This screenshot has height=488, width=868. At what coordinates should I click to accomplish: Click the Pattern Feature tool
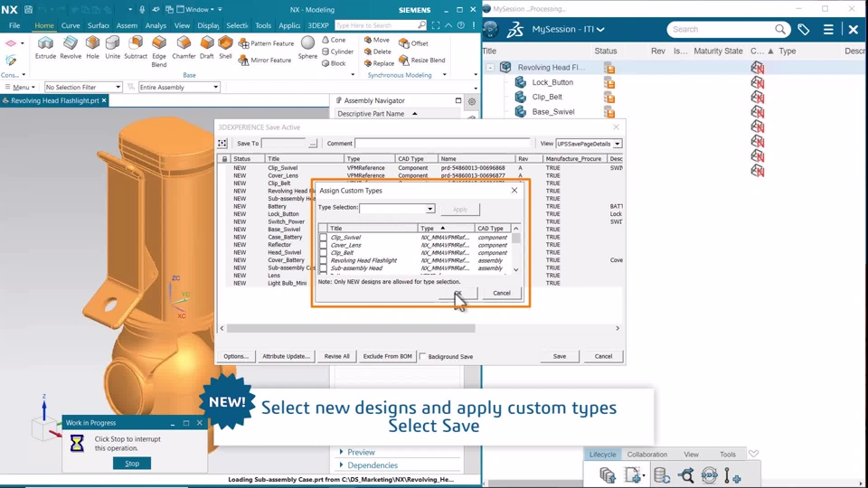pyautogui.click(x=266, y=43)
